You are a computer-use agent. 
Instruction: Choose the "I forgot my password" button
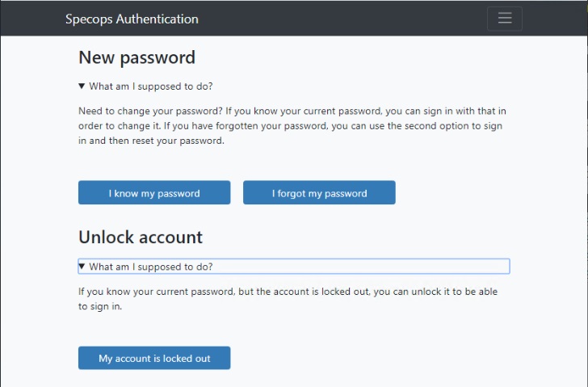click(x=319, y=193)
